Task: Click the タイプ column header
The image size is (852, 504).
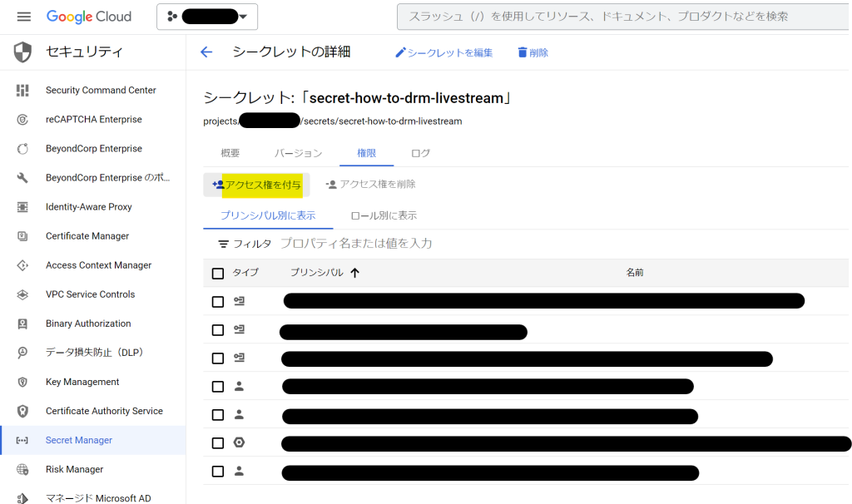Action: tap(245, 273)
